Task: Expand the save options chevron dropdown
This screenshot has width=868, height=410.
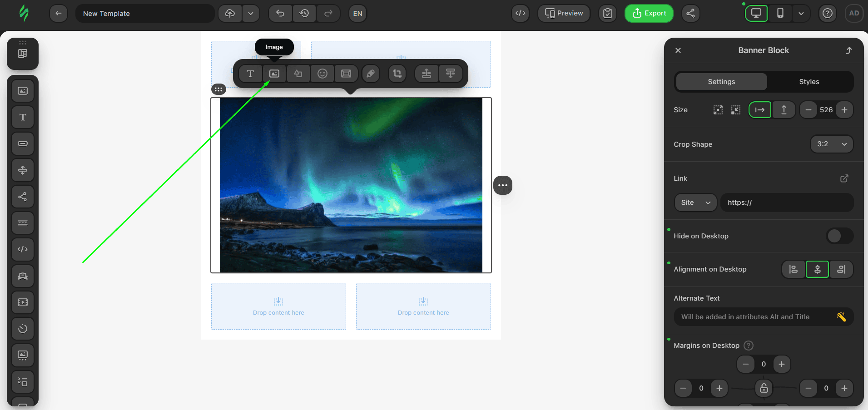Action: click(251, 13)
